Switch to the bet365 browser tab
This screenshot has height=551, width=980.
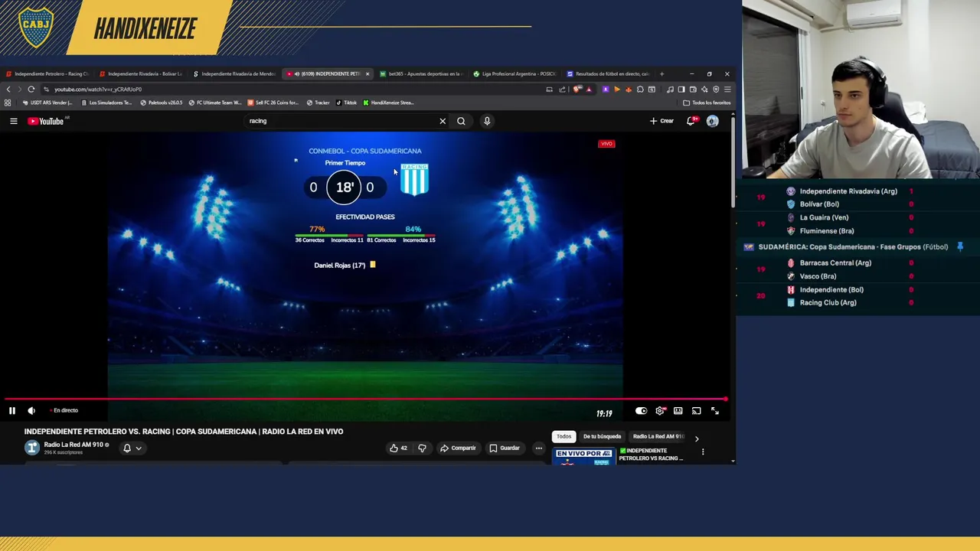(x=421, y=74)
